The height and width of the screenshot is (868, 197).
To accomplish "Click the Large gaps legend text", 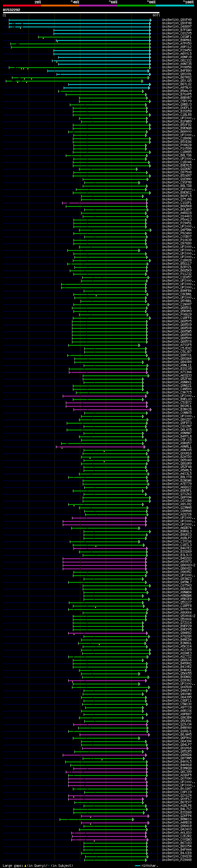I will (38, 865).
